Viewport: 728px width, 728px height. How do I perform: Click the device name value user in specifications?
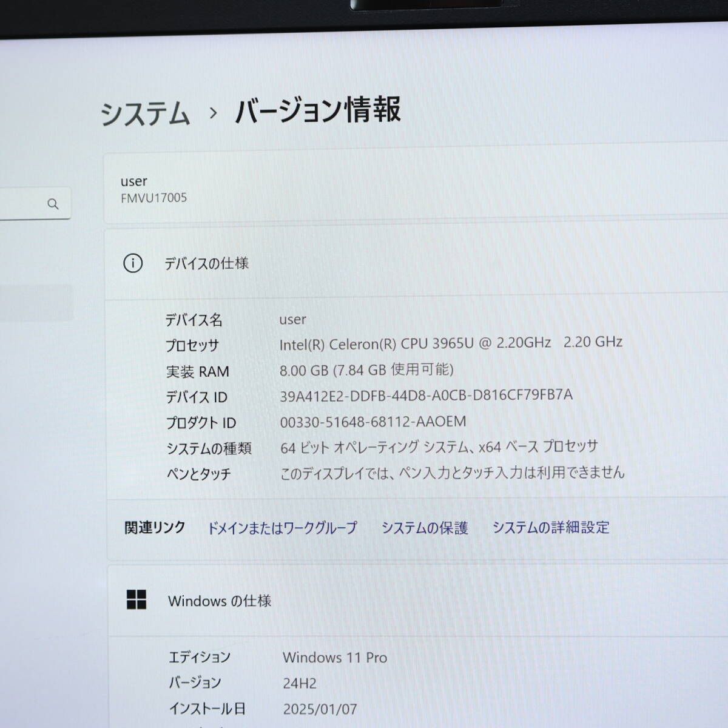(x=292, y=320)
